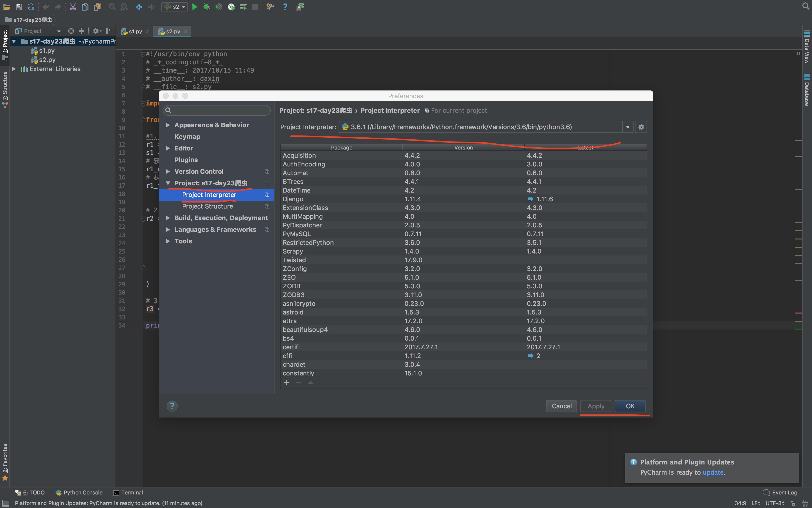Click the Open folder toolbar icon
Viewport: 812px width, 508px height.
coord(6,7)
